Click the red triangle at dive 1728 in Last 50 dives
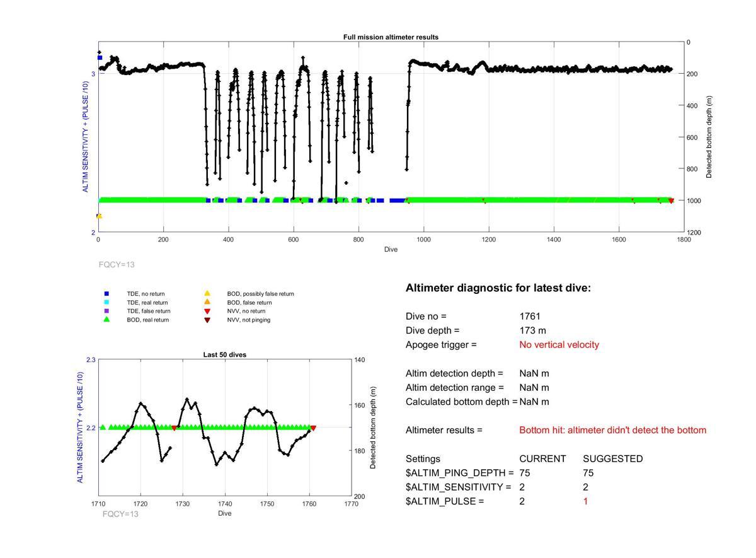756x558 pixels. [175, 428]
